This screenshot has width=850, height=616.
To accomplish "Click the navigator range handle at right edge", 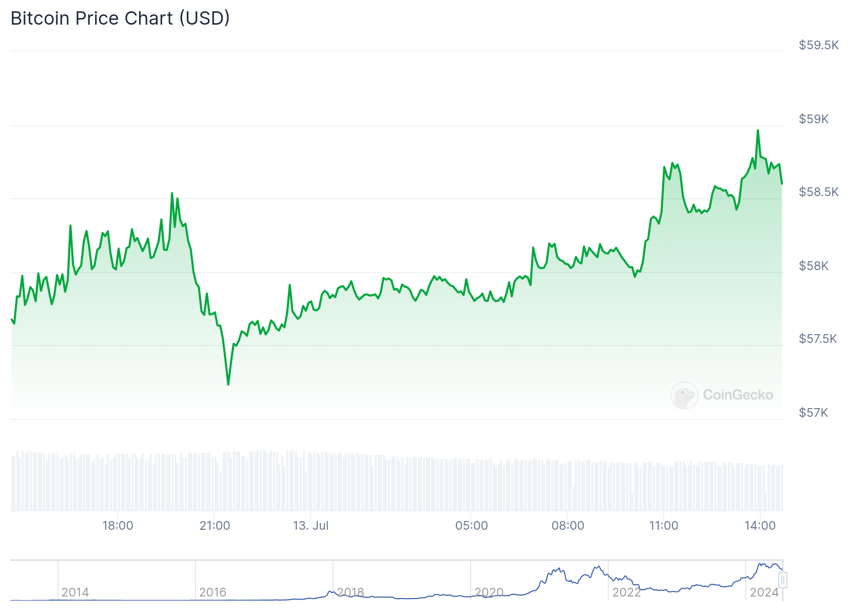I will click(782, 580).
